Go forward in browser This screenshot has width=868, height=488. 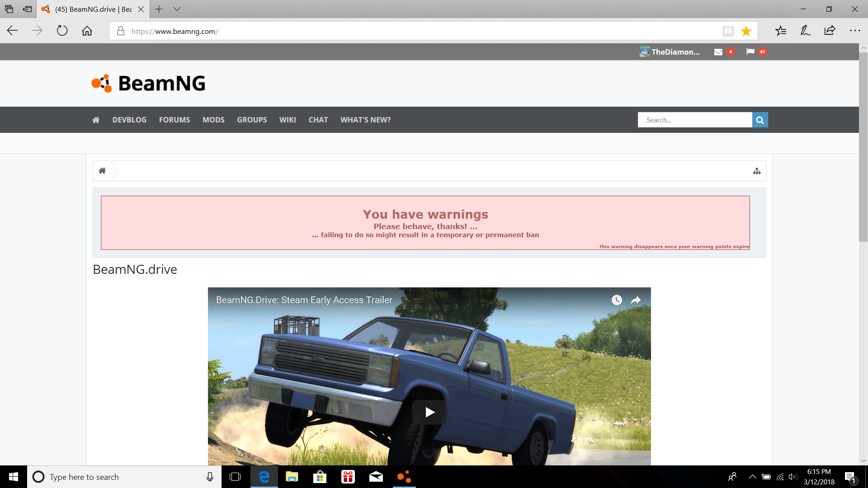click(x=37, y=31)
